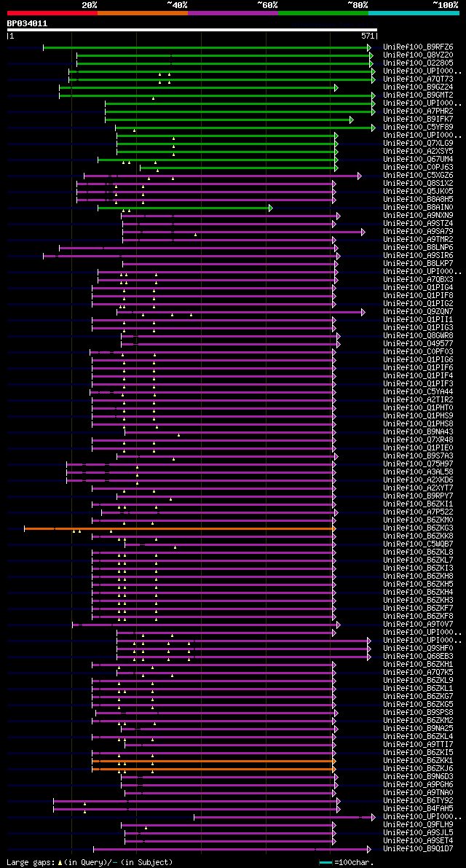466x868 pixels.
Task: Select the UniRef100_B6ZKG3 label
Action: [x=418, y=528]
